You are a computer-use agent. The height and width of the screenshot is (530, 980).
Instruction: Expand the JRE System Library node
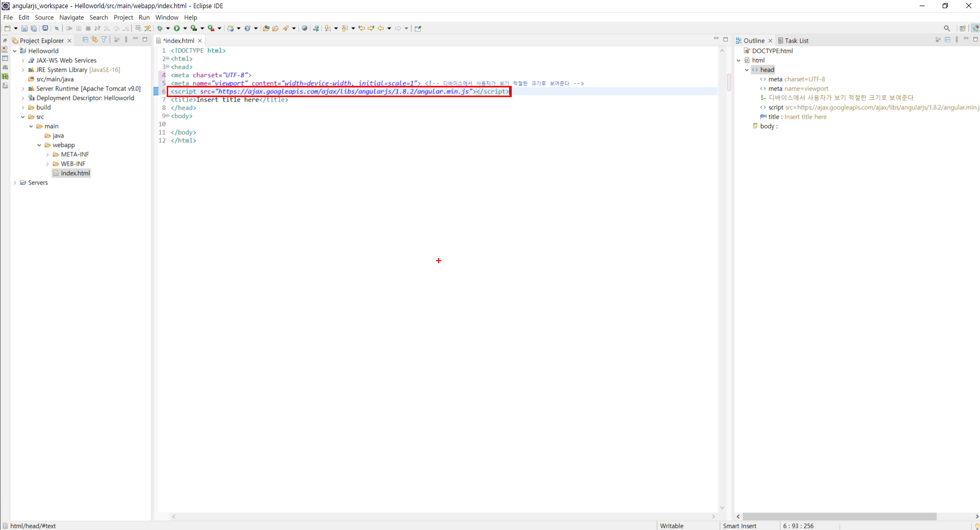click(23, 70)
